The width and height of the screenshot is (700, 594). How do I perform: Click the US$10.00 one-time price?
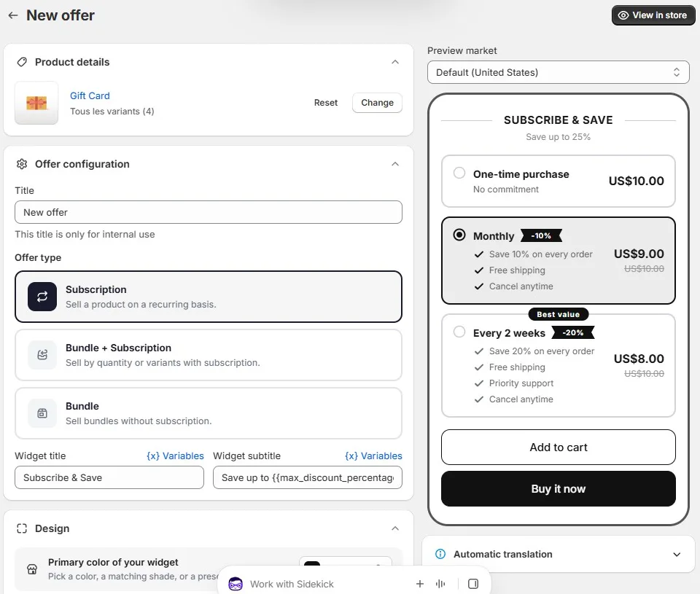tap(636, 181)
